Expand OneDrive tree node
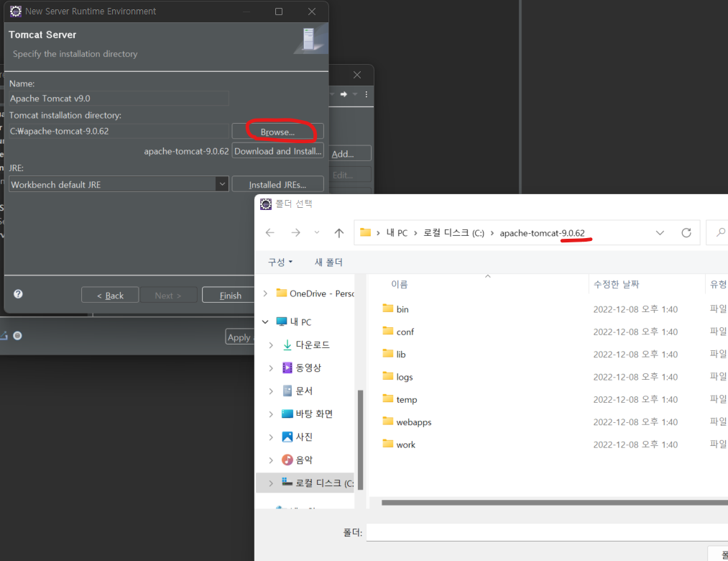The height and width of the screenshot is (561, 728). 265,293
